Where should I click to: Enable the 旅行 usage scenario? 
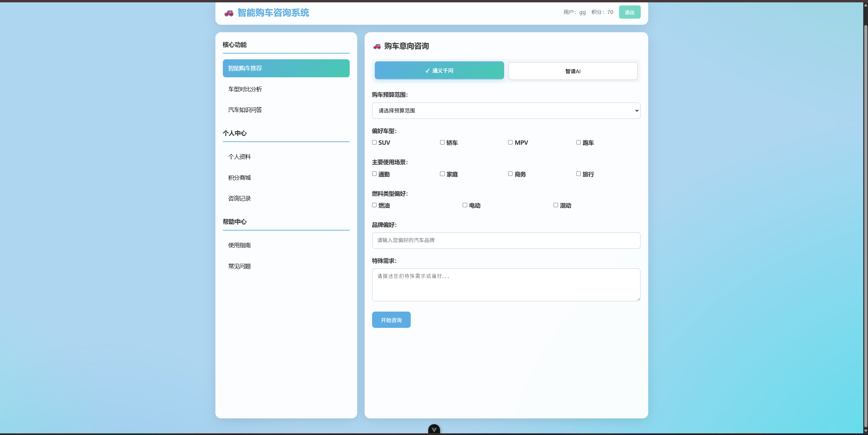[x=578, y=174]
